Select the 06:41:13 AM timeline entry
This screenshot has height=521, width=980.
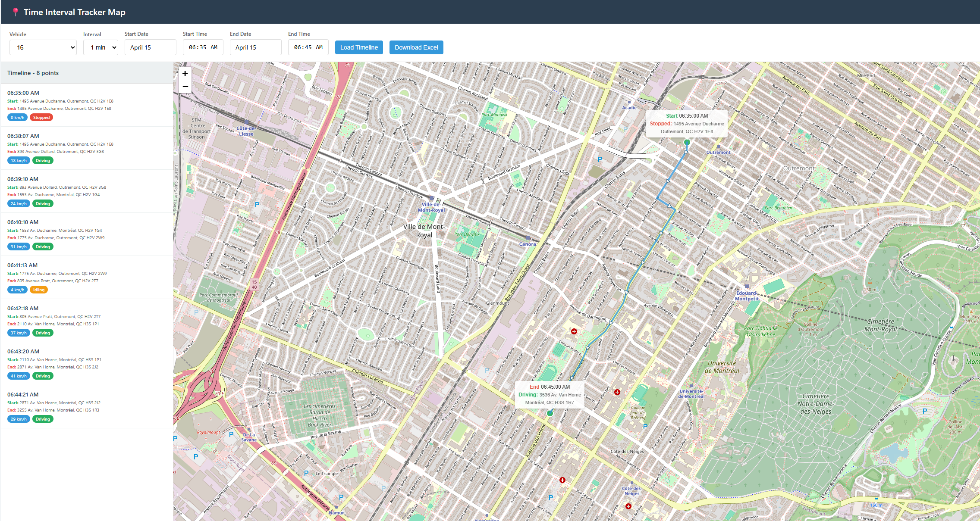[87, 277]
